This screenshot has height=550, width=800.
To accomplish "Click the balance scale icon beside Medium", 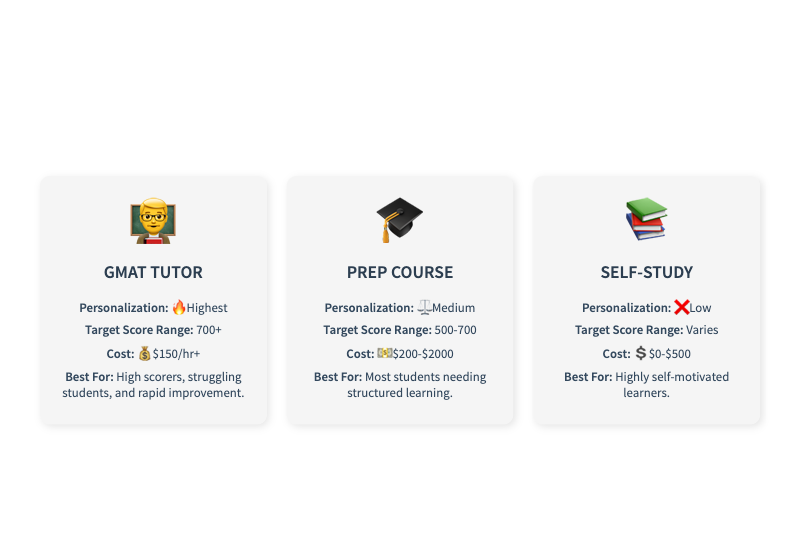I will (x=424, y=307).
